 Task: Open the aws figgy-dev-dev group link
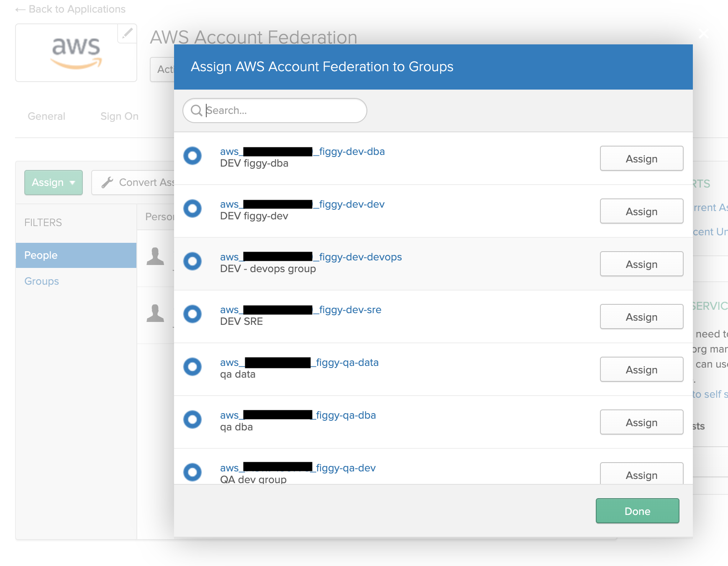click(302, 204)
